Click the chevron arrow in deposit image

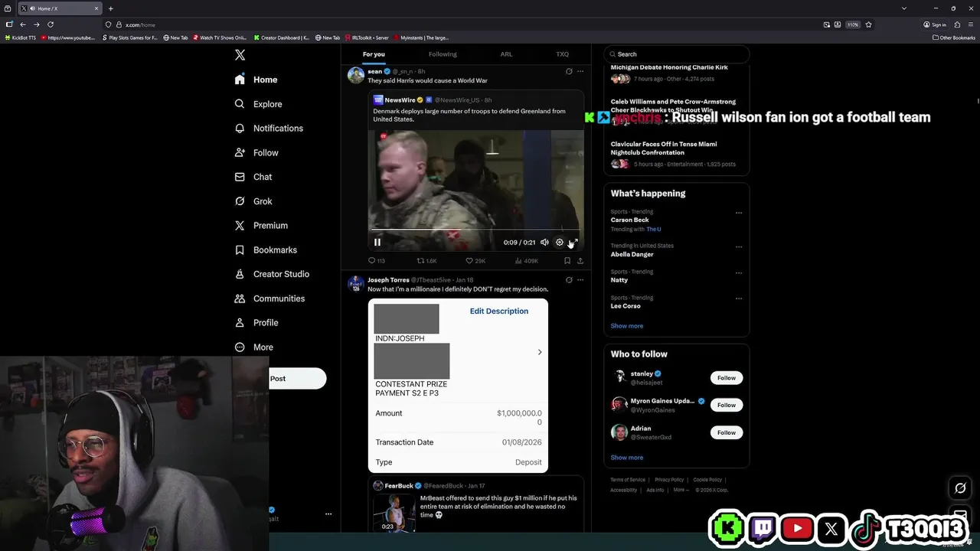coord(540,352)
